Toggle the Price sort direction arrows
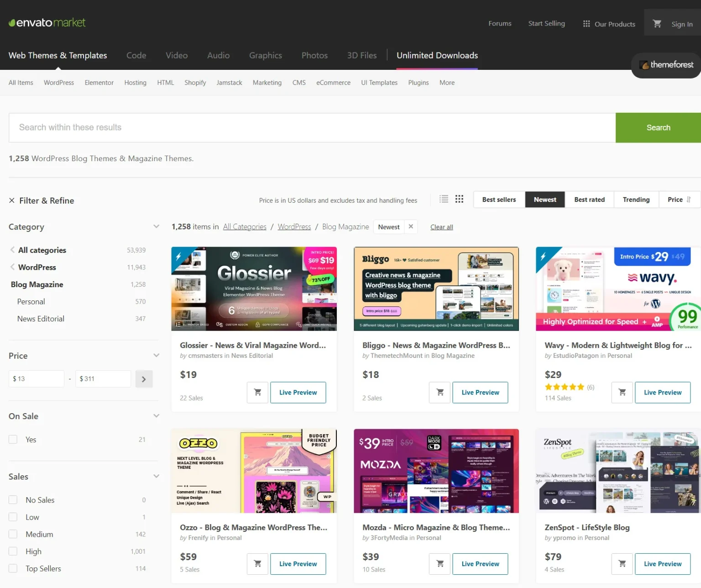Image resolution: width=701 pixels, height=588 pixels. [688, 199]
